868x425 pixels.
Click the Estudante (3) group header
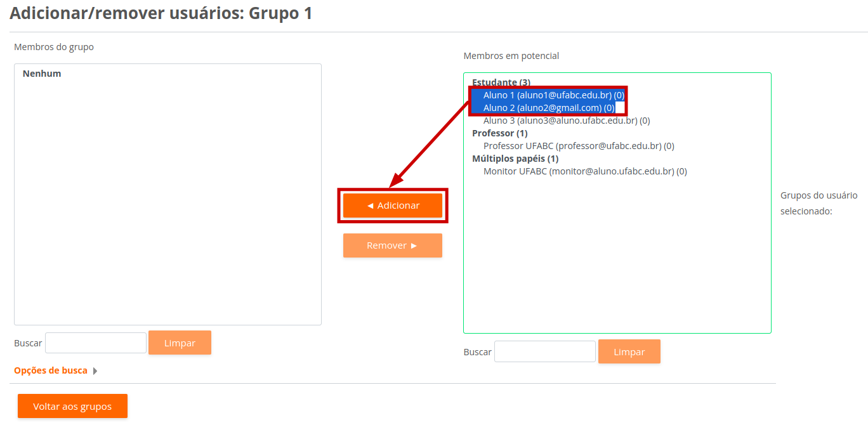pos(501,82)
